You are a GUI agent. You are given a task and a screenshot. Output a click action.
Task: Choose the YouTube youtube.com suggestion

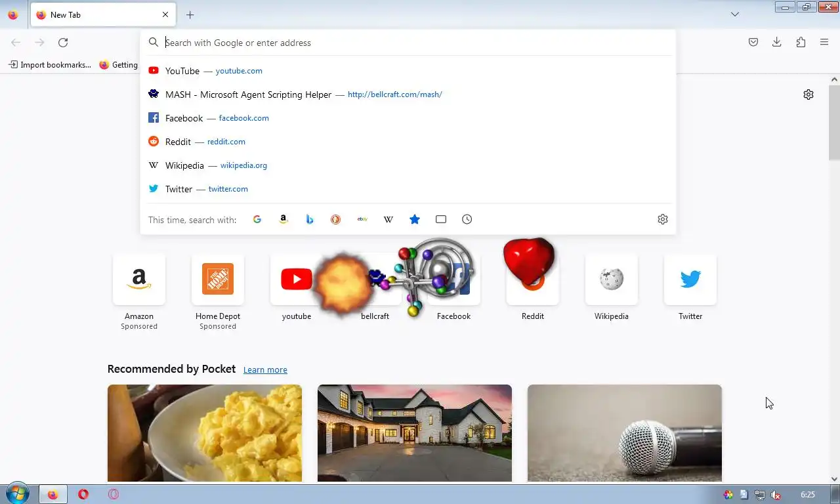408,71
